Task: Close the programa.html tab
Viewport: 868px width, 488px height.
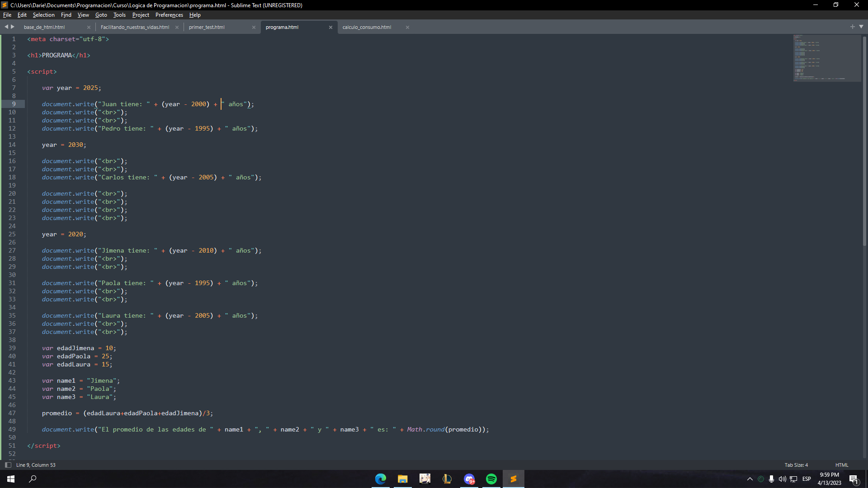Action: 330,28
